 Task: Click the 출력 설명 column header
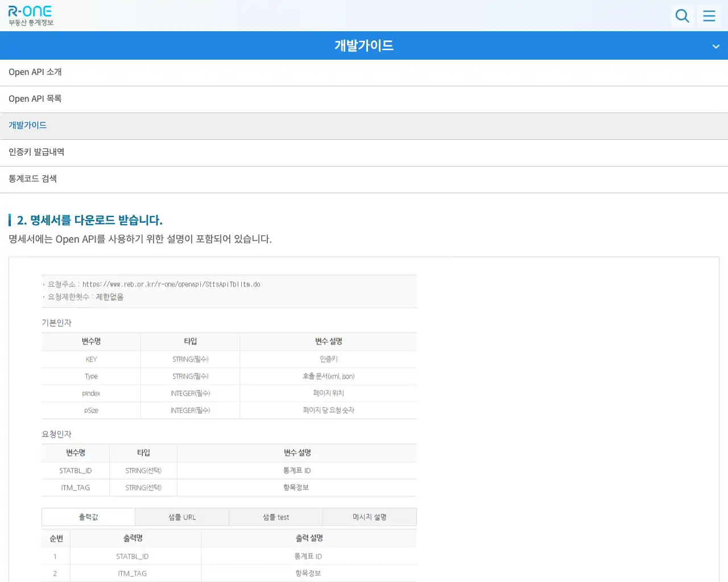coord(309,538)
